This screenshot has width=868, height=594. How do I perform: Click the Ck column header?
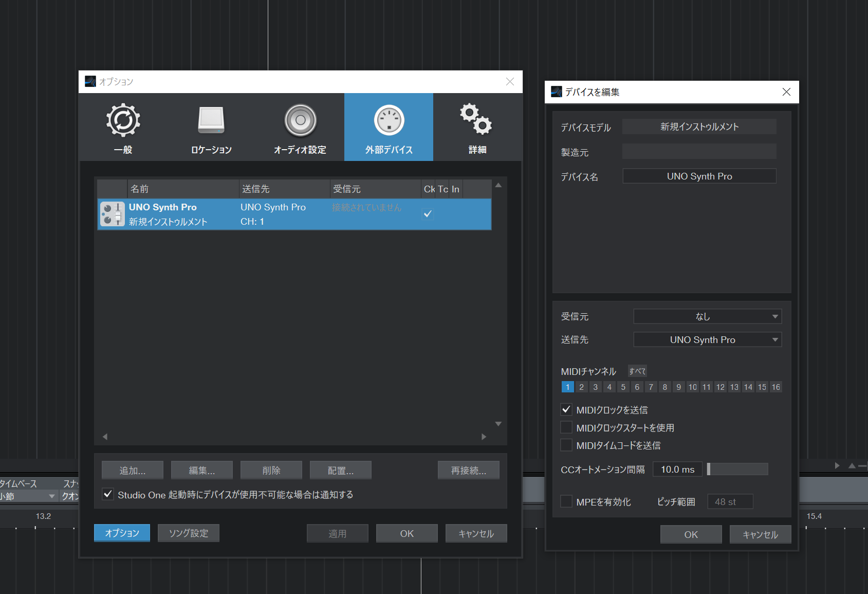click(429, 189)
